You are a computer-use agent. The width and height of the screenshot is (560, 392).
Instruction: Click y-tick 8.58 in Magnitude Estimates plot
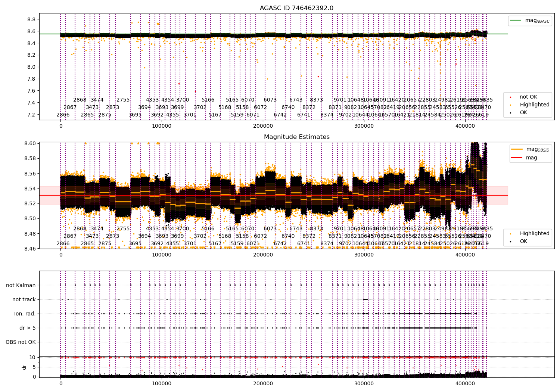click(x=30, y=159)
